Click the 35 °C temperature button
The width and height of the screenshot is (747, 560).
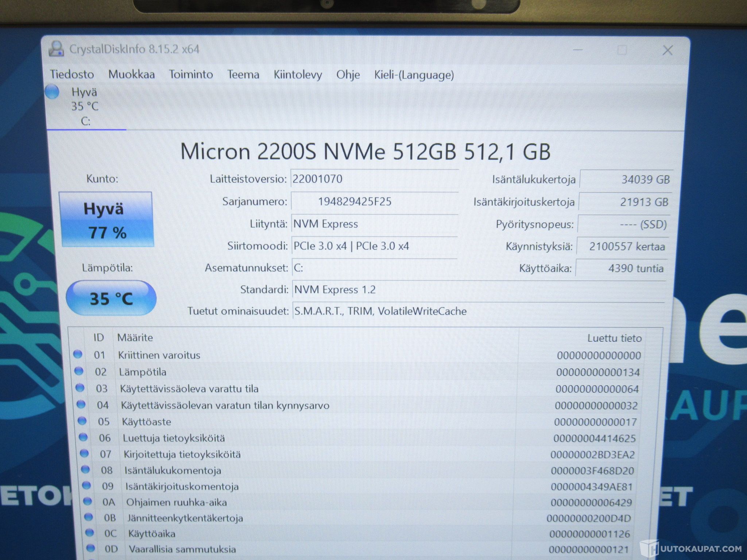point(111,298)
